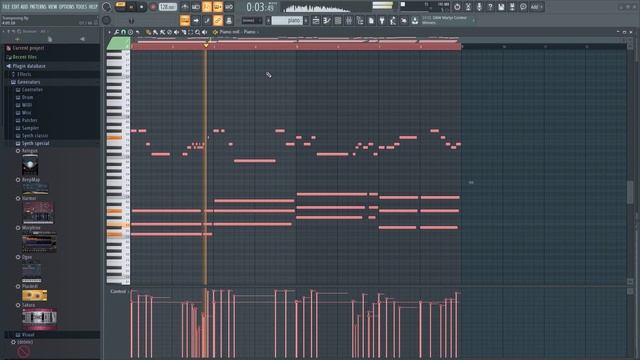
Task: Open the channel rack view button
Action: tap(338, 20)
